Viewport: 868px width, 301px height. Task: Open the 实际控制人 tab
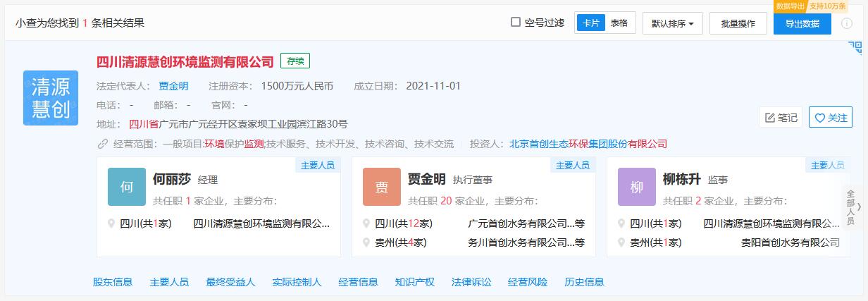pyautogui.click(x=297, y=282)
